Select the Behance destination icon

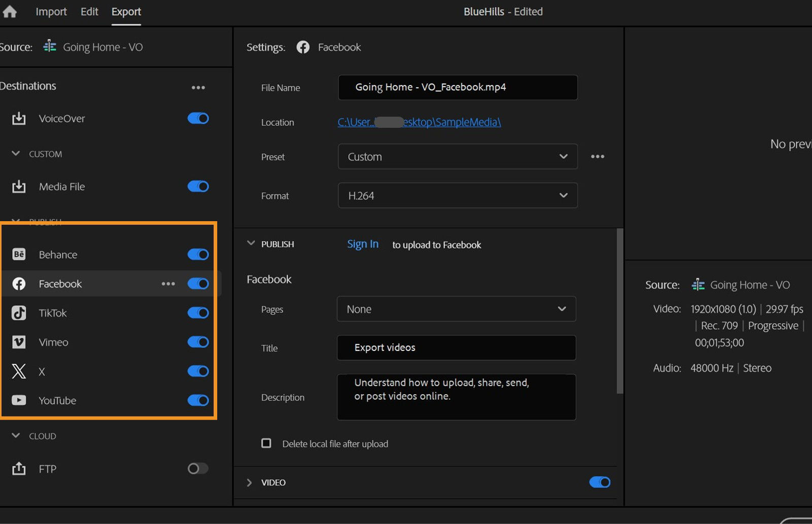point(18,254)
